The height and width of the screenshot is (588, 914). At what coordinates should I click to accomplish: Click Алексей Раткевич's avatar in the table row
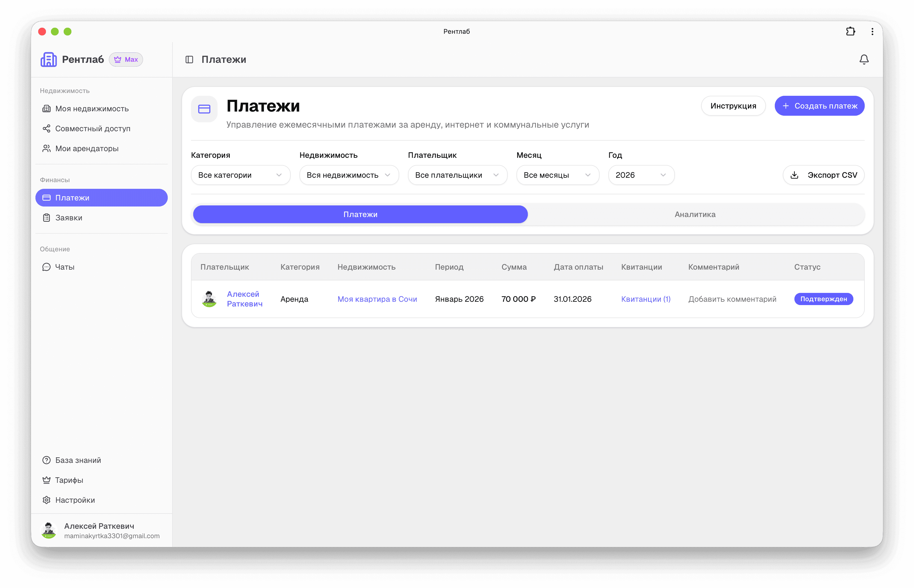209,299
